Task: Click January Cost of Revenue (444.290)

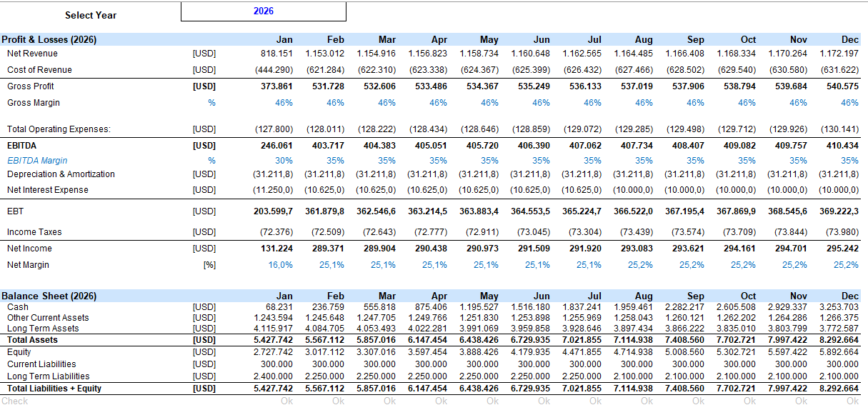Action: [274, 70]
